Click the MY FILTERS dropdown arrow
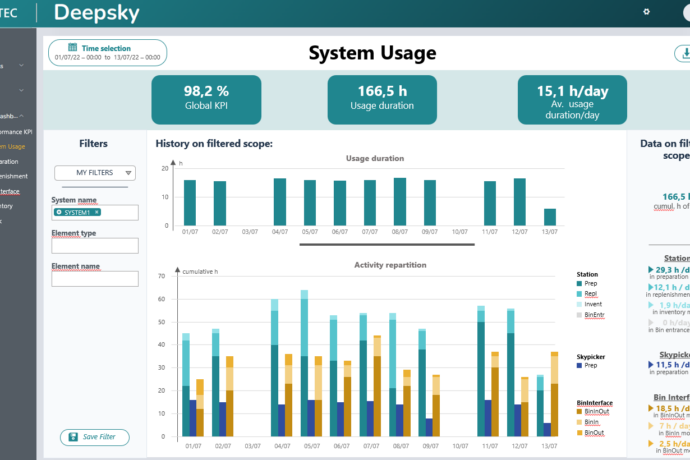Viewport: 690px width, 460px height. point(128,173)
